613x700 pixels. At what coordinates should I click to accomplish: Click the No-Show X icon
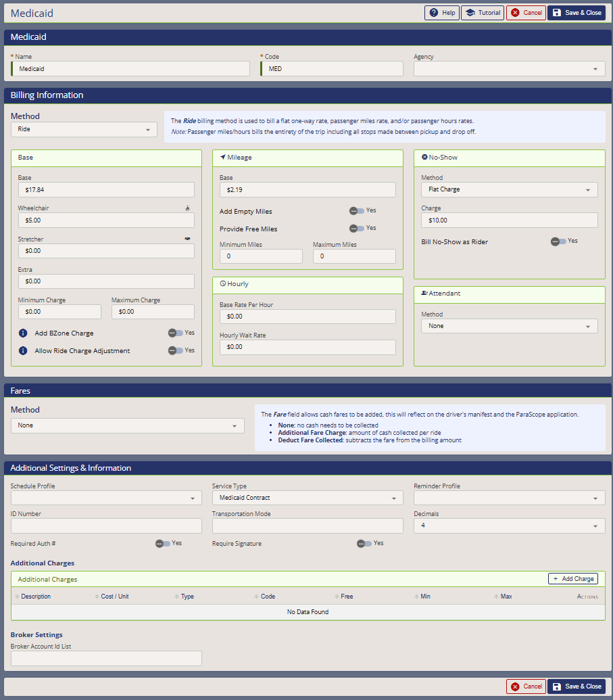424,157
